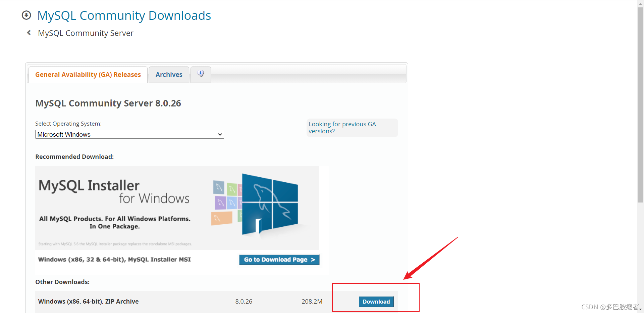Open the MySQL Community Downloads heading link

click(124, 15)
